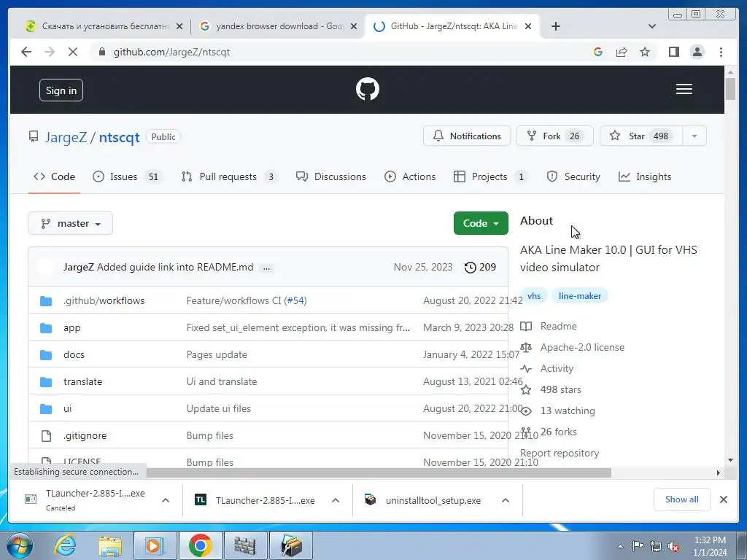This screenshot has height=560, width=747.
Task: Click the taskbar clock
Action: tap(710, 546)
